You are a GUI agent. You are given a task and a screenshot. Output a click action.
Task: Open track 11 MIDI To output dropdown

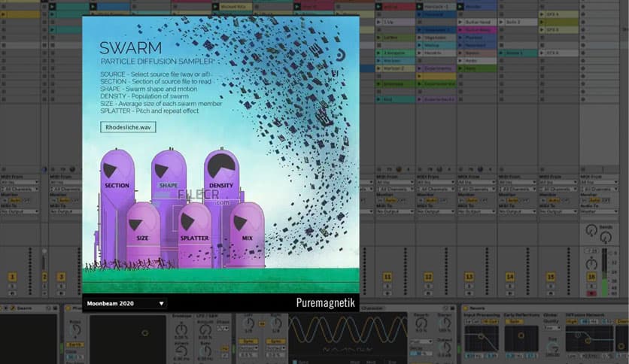click(x=395, y=211)
